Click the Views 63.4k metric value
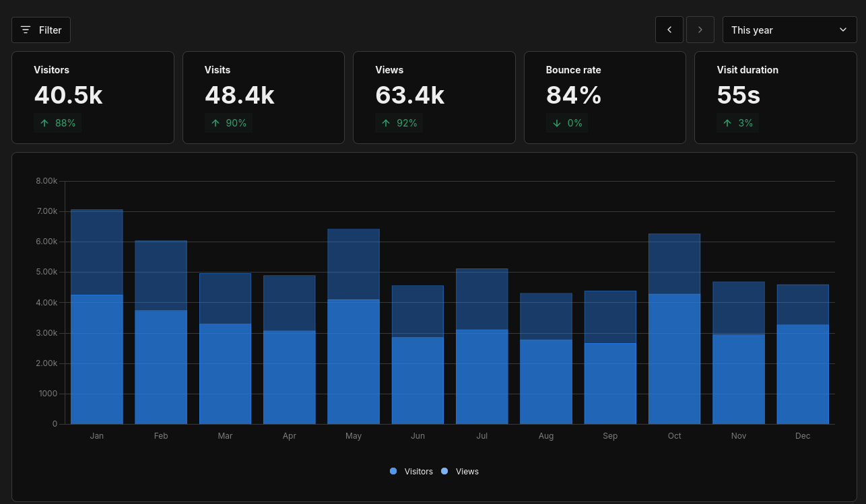 tap(409, 96)
